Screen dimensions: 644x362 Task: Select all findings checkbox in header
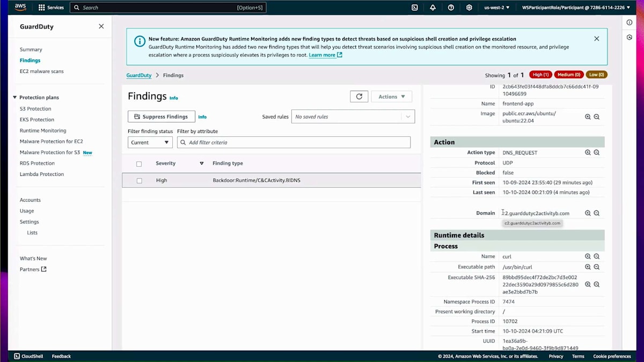tap(139, 164)
